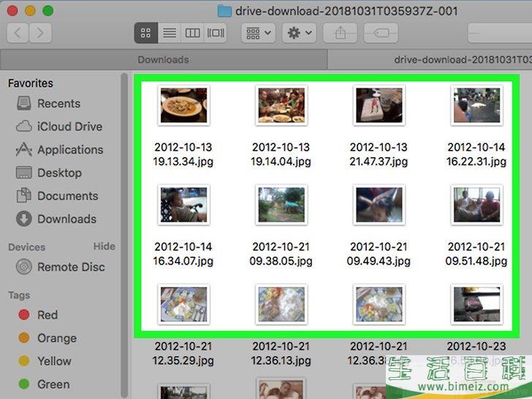Click the Edit Tags toolbar button
The image size is (532, 399).
(381, 33)
